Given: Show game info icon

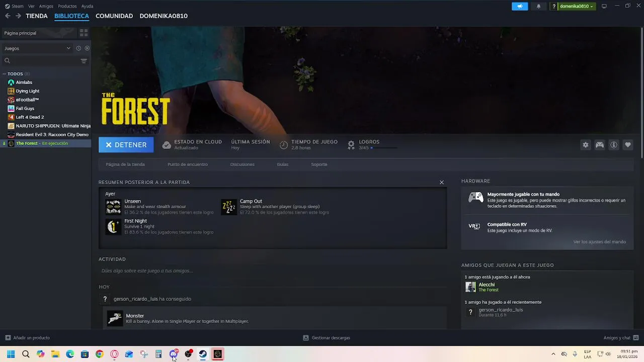Looking at the screenshot, I should pos(614,145).
